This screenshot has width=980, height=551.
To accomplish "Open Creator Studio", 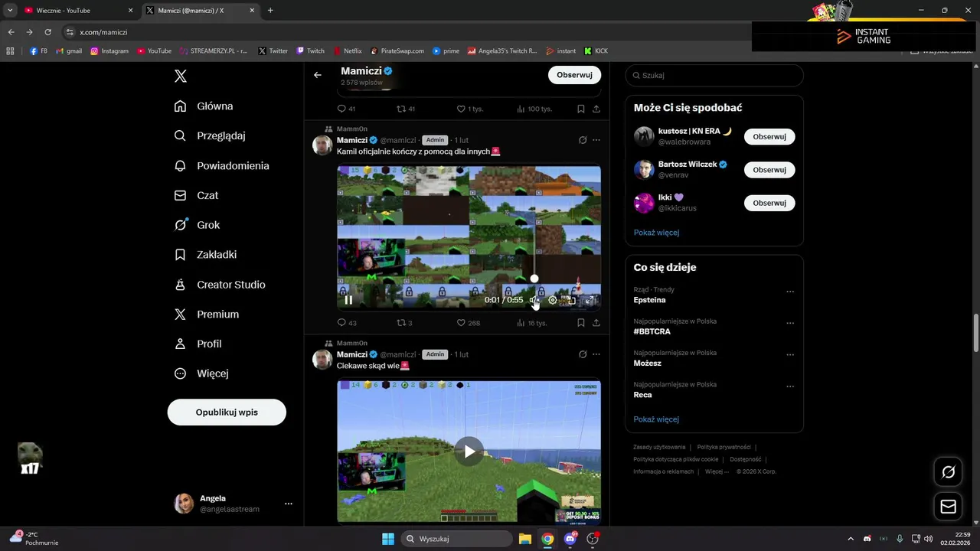I will [x=220, y=285].
